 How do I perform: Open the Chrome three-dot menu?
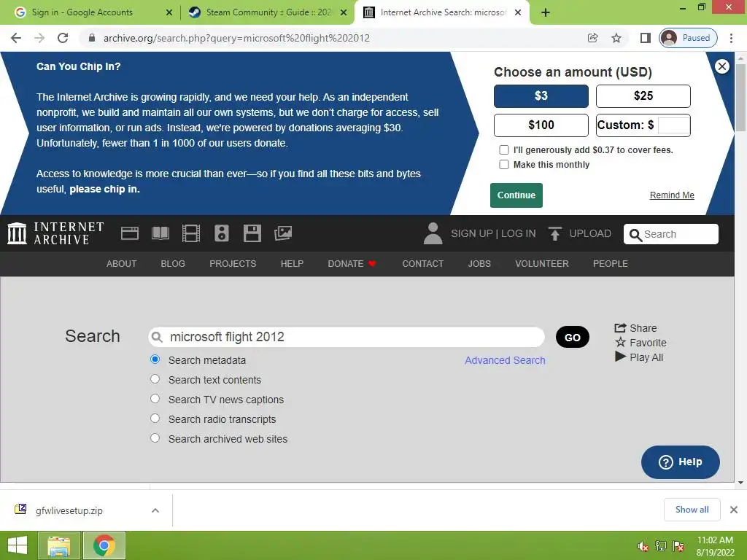pos(731,38)
